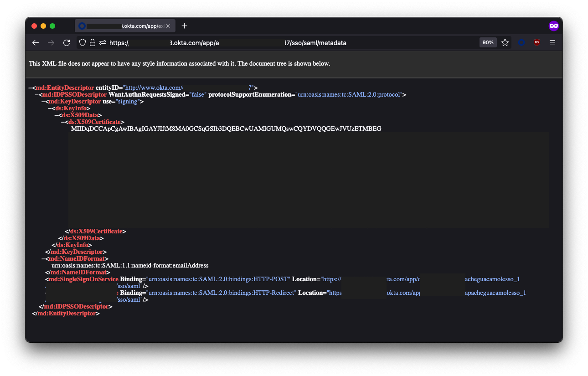Click the blue circular extension icon in toolbar
The height and width of the screenshot is (376, 588).
(x=521, y=42)
